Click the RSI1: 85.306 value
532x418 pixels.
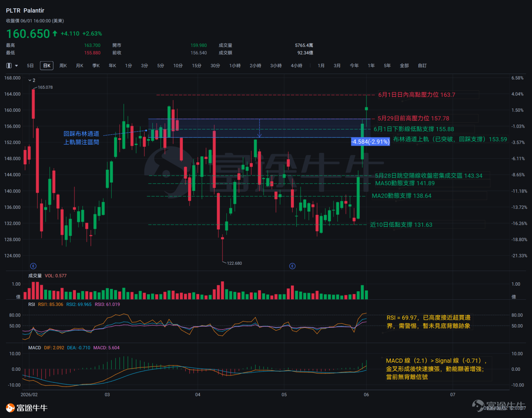coord(51,304)
